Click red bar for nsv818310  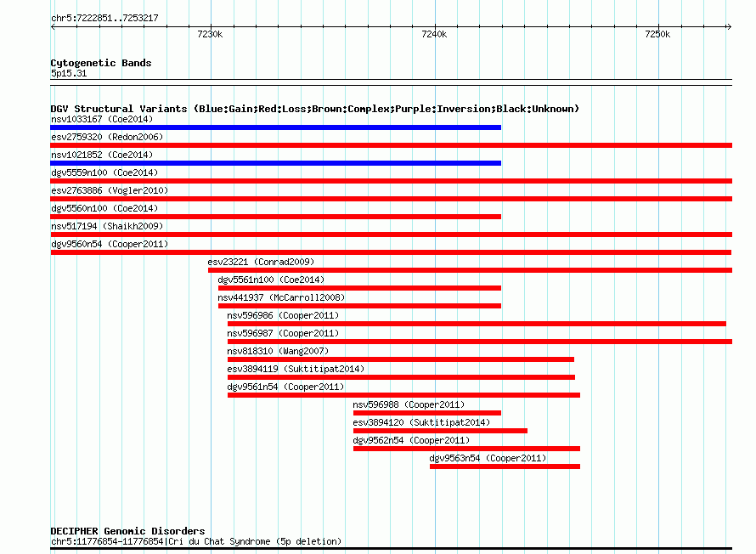pos(401,359)
